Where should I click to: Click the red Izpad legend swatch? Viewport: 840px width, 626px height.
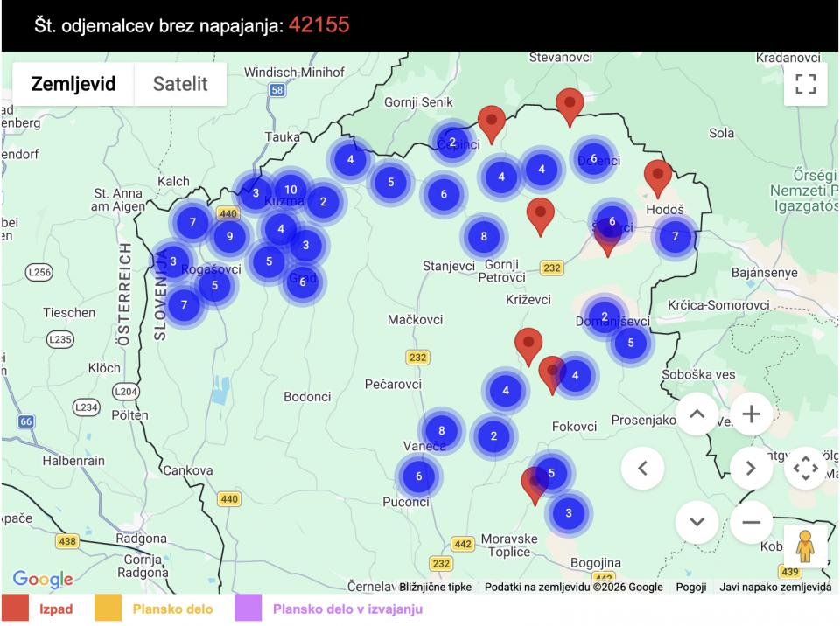(16, 609)
